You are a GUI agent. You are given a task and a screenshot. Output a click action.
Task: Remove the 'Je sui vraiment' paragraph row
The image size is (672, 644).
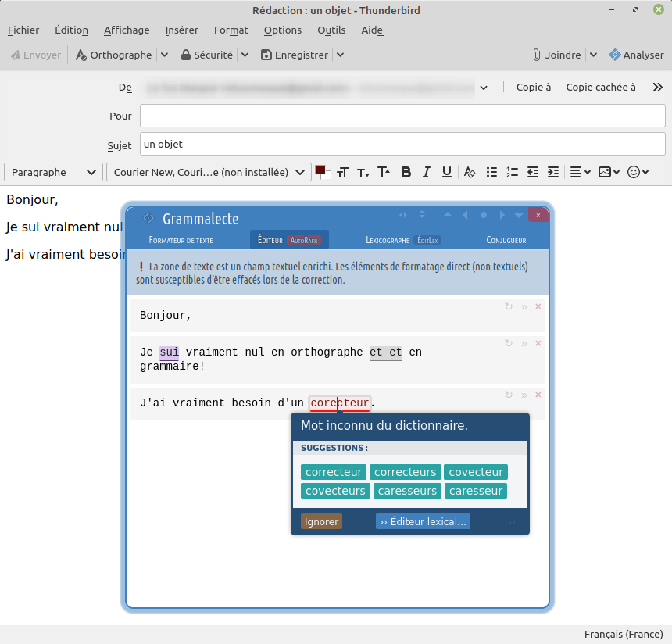538,343
